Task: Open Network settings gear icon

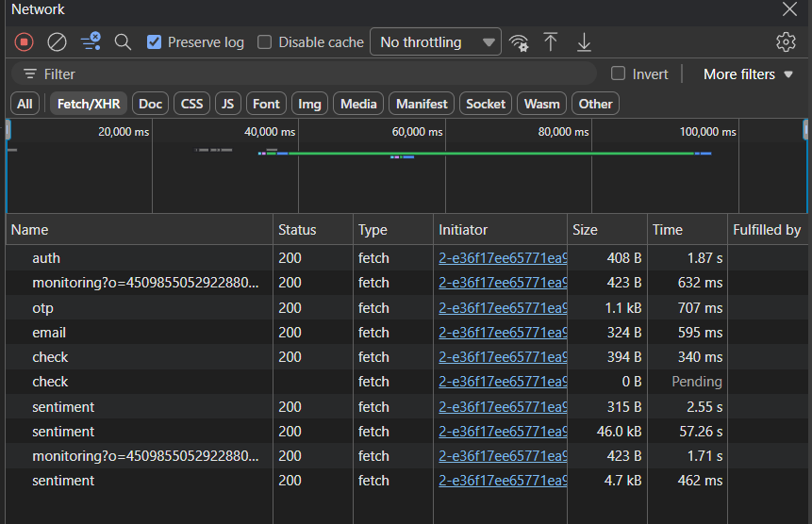Action: 786,41
